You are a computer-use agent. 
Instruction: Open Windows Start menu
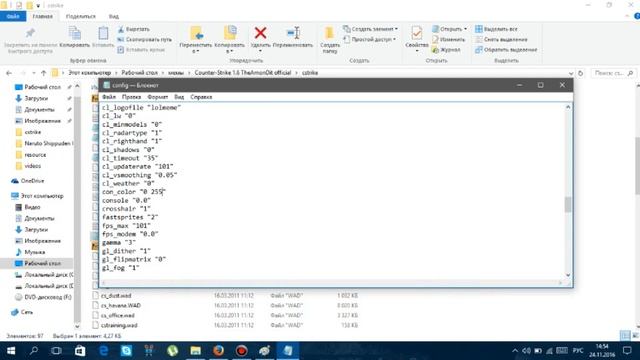pos(11,351)
